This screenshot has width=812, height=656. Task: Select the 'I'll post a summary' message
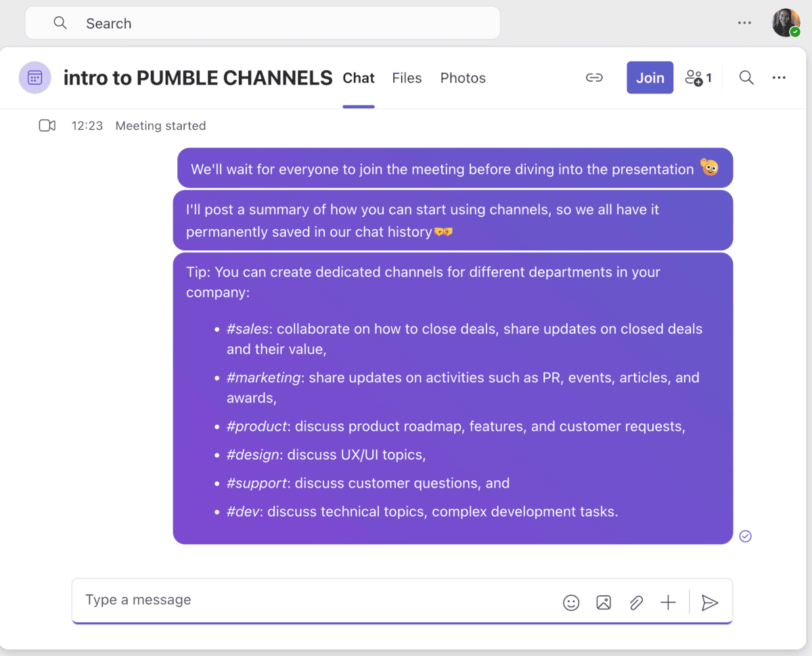point(453,220)
